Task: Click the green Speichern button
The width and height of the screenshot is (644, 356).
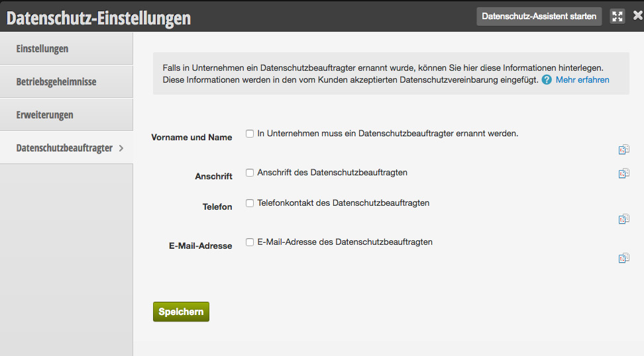Action: pos(181,312)
